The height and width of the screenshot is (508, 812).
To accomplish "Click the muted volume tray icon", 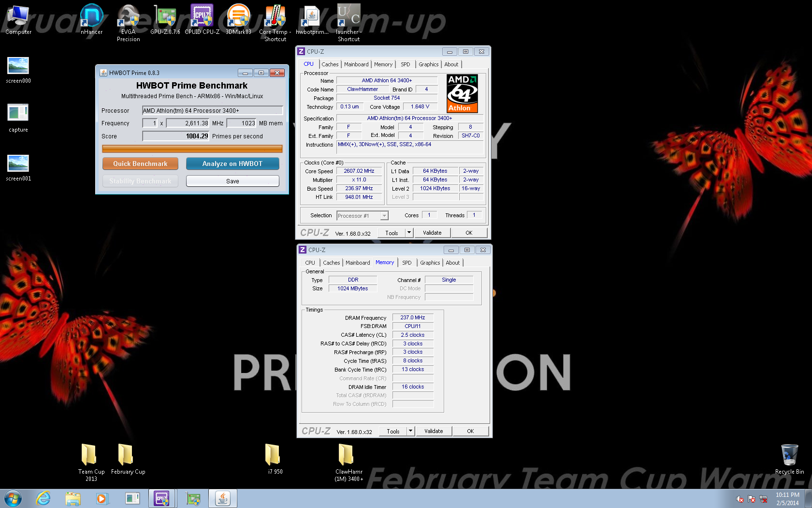I will click(x=740, y=499).
